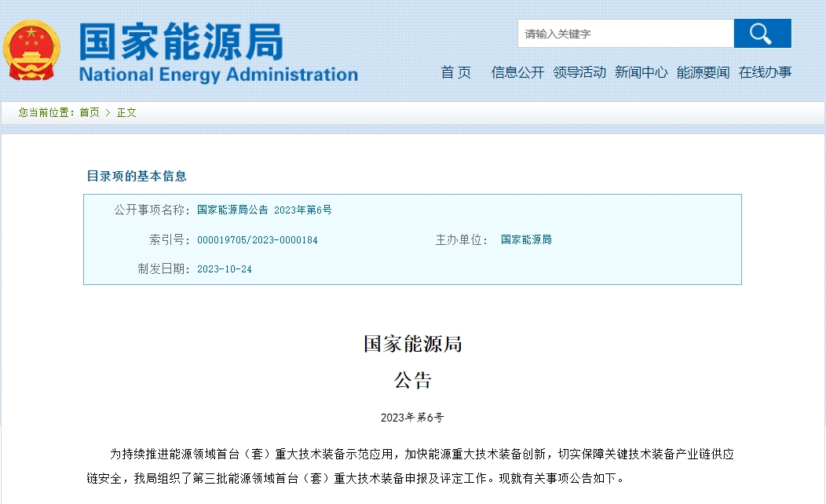Open the 首页 navigation menu item
826x504 pixels.
pos(456,72)
